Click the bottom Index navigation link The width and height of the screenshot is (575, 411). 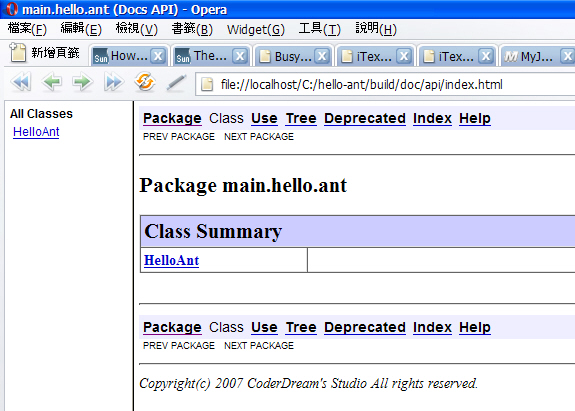point(432,327)
